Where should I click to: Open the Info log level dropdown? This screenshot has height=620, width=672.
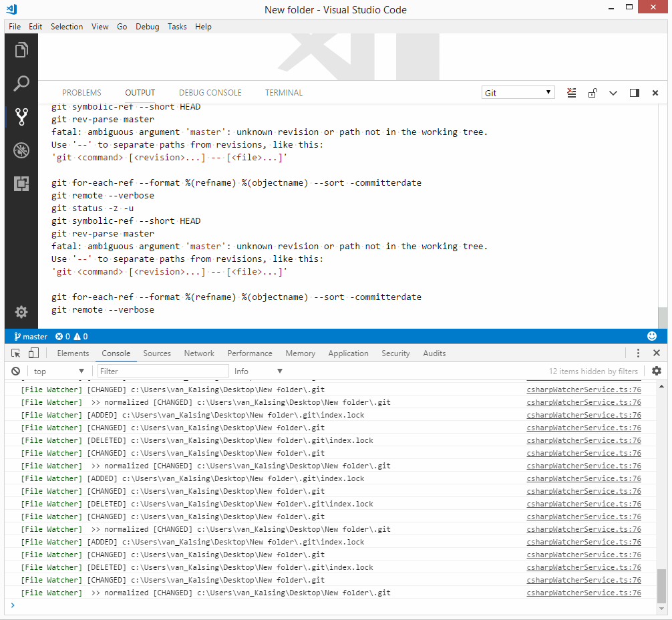tap(257, 371)
